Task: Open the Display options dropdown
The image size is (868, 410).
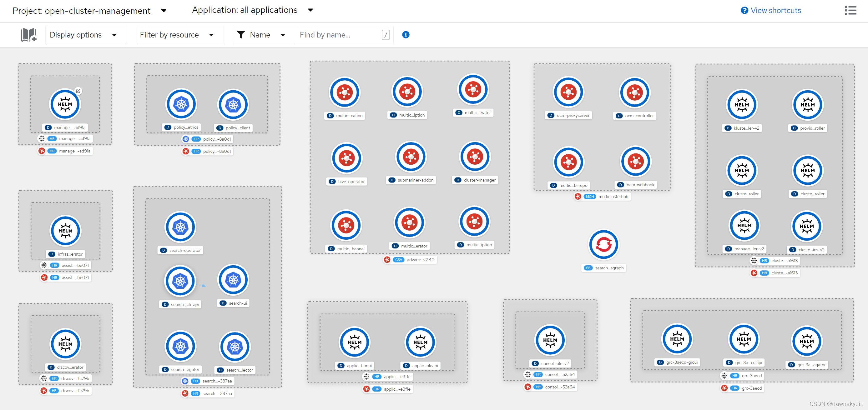Action: (83, 35)
